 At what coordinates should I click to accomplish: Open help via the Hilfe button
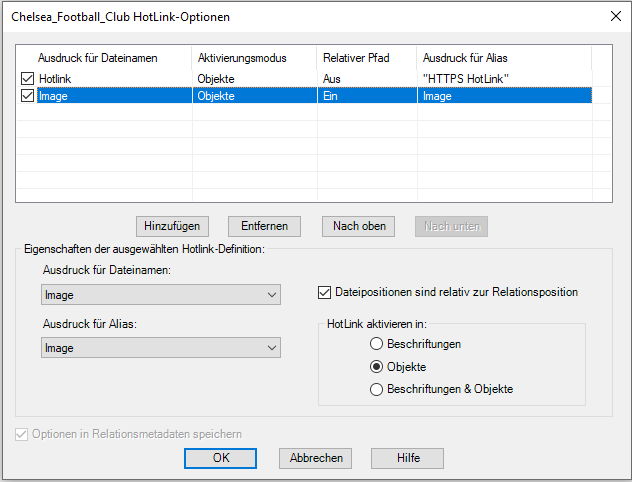(x=407, y=458)
